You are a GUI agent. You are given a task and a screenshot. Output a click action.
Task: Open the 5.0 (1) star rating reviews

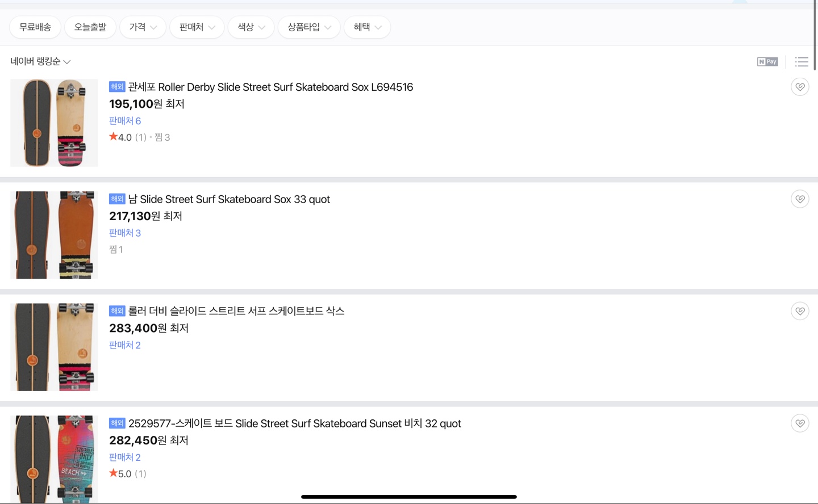(128, 474)
